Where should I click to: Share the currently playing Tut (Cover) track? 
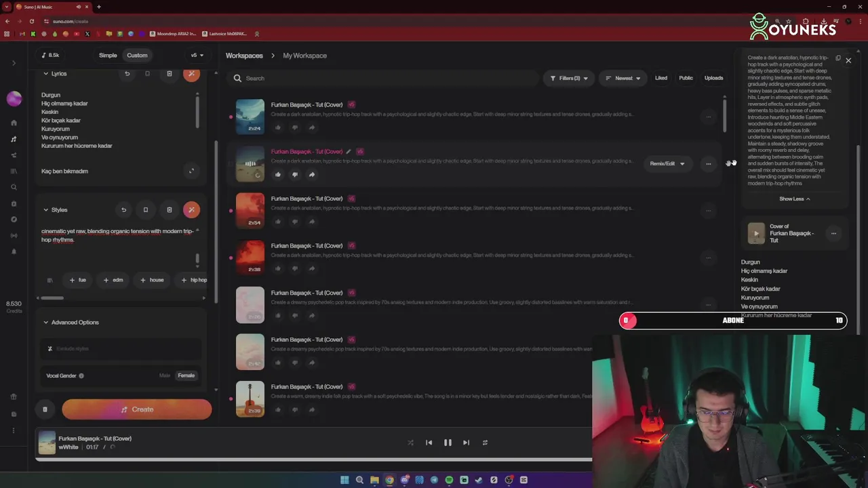tap(312, 174)
